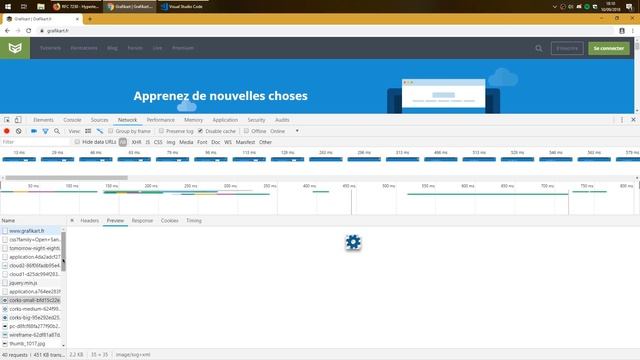Open the Security DevTools tab
The width and height of the screenshot is (640, 360).
256,120
